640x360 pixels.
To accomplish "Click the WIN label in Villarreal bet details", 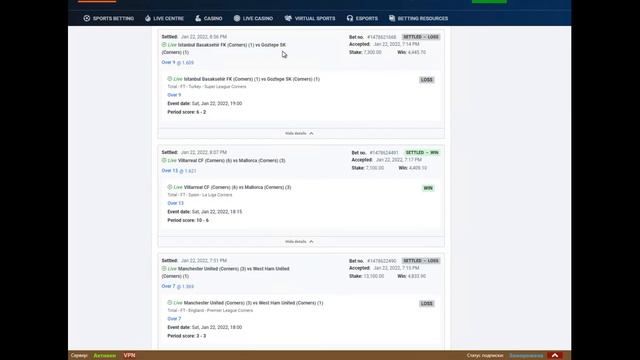I will [x=428, y=188].
